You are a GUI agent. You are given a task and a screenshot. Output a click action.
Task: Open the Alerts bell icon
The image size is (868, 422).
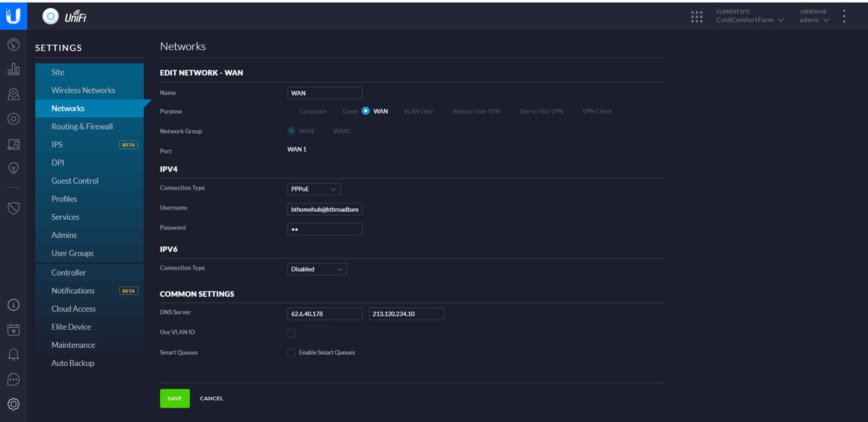pos(14,355)
